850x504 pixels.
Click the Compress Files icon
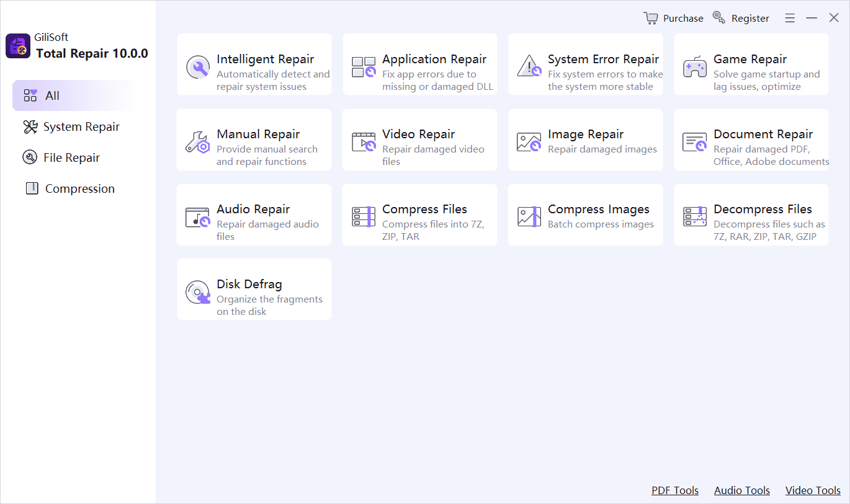[x=364, y=217]
